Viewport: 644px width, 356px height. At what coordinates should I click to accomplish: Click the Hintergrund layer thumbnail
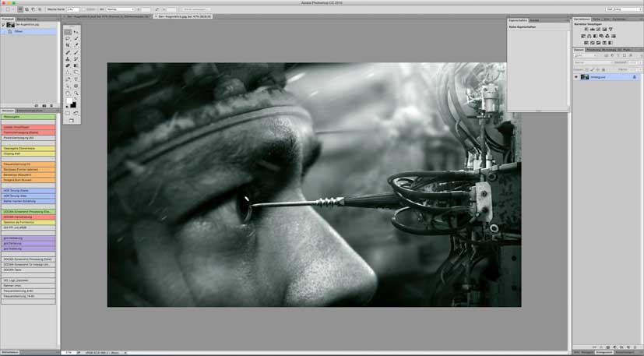coord(585,77)
